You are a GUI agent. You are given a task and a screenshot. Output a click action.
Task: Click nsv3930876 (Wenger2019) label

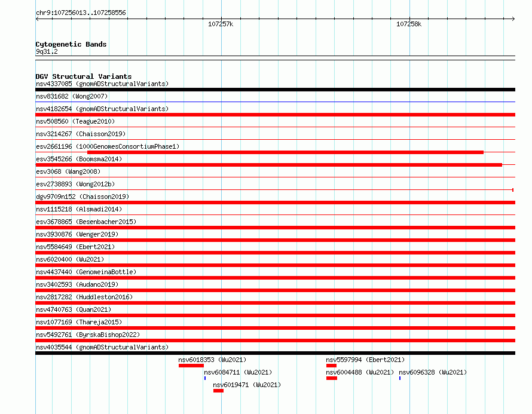[77, 234]
